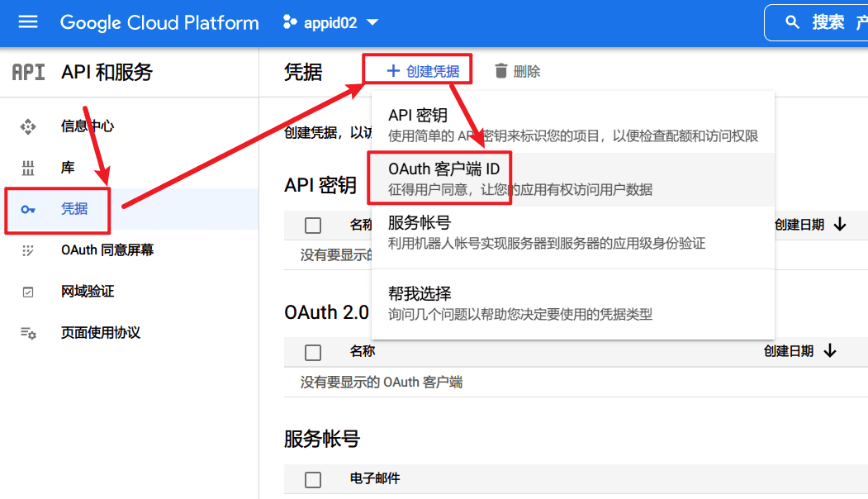The height and width of the screenshot is (499, 868).
Task: Choose the 服务帐号 option in the dropdown menu
Action: (x=573, y=233)
